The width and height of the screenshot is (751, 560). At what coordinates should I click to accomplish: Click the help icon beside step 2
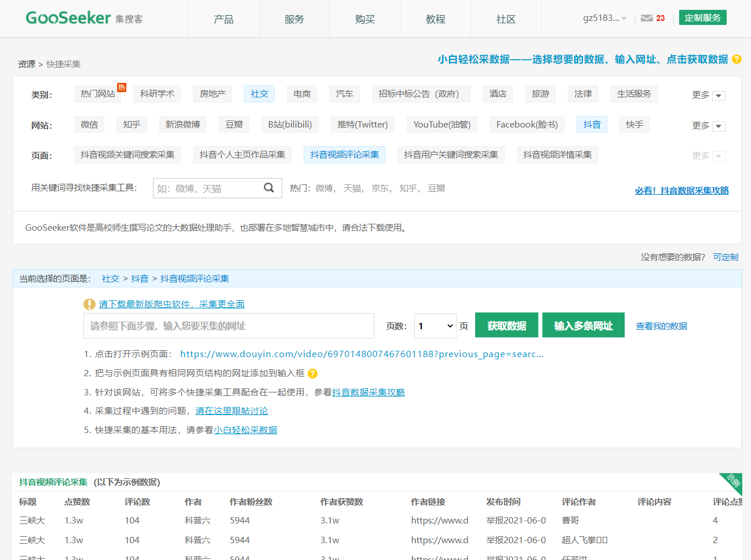click(x=312, y=373)
